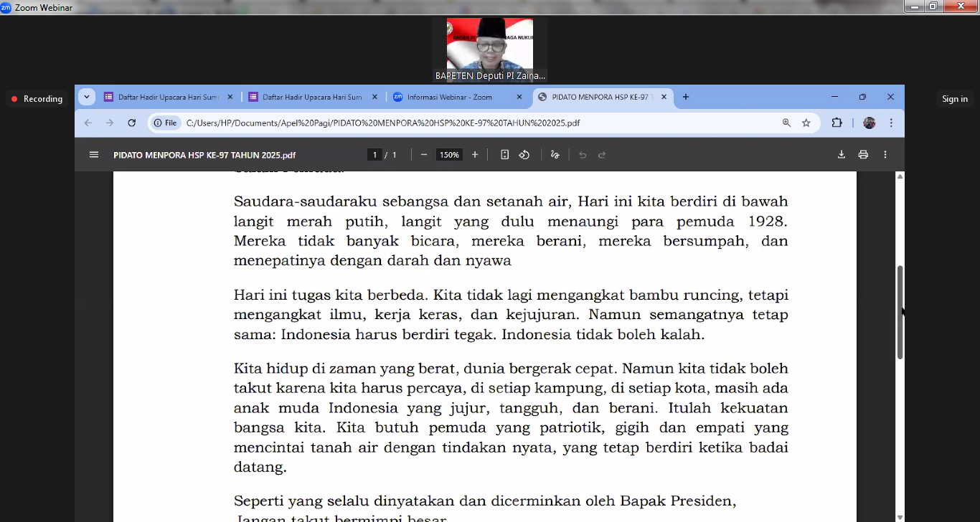Expand the Chrome tab search dropdown
This screenshot has height=522, width=980.
click(87, 97)
